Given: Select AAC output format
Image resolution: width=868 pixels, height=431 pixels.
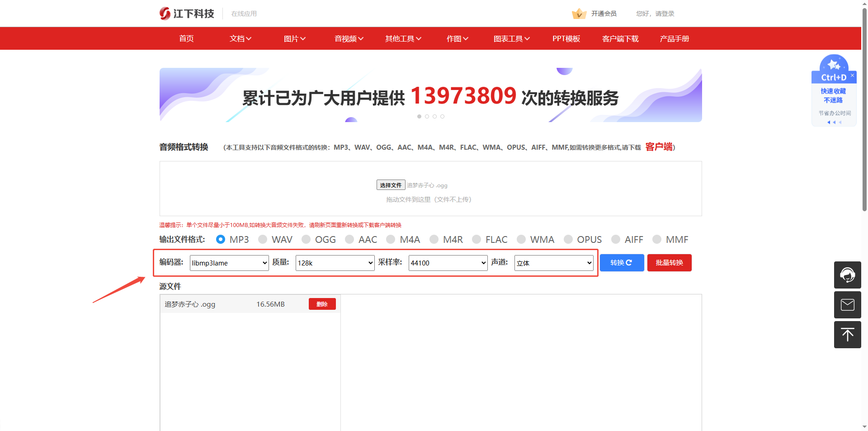Looking at the screenshot, I should point(349,239).
